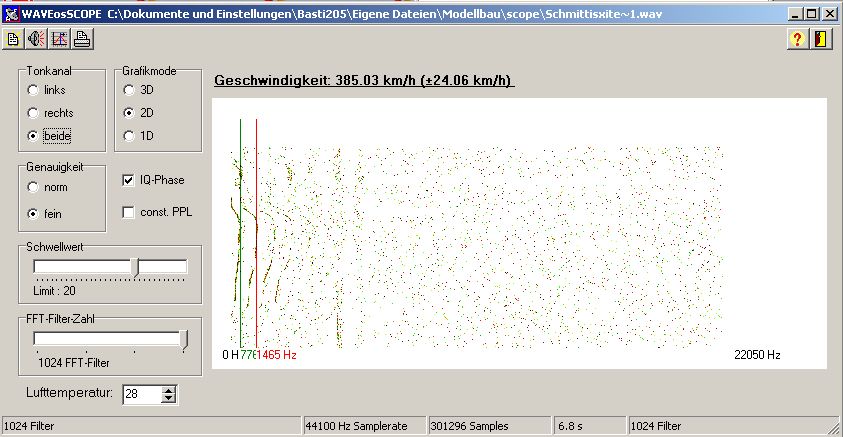The height and width of the screenshot is (437, 843).
Task: Increase Lufttemperatur with the up arrow
Action: tap(168, 390)
